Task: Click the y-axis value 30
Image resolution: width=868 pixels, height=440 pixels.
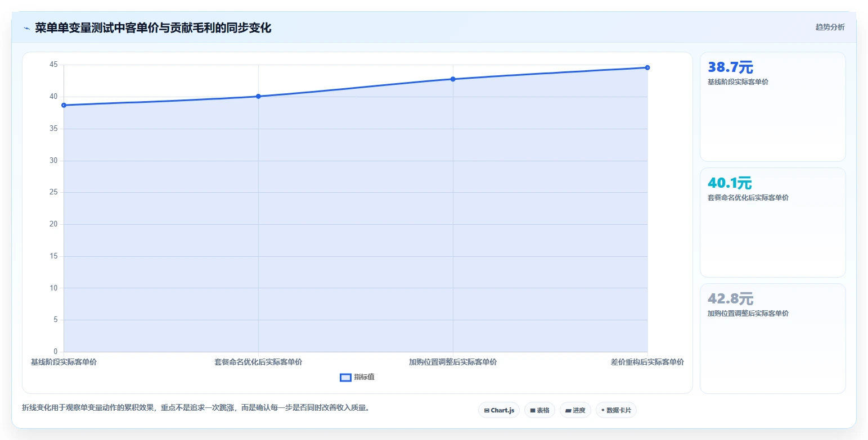Action: tap(53, 161)
